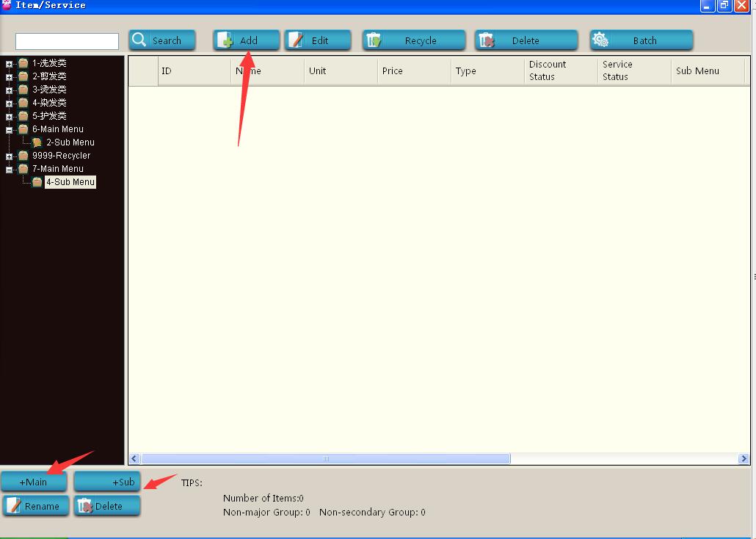
Task: Click the 6-Main Menu folder icon
Action: point(23,129)
